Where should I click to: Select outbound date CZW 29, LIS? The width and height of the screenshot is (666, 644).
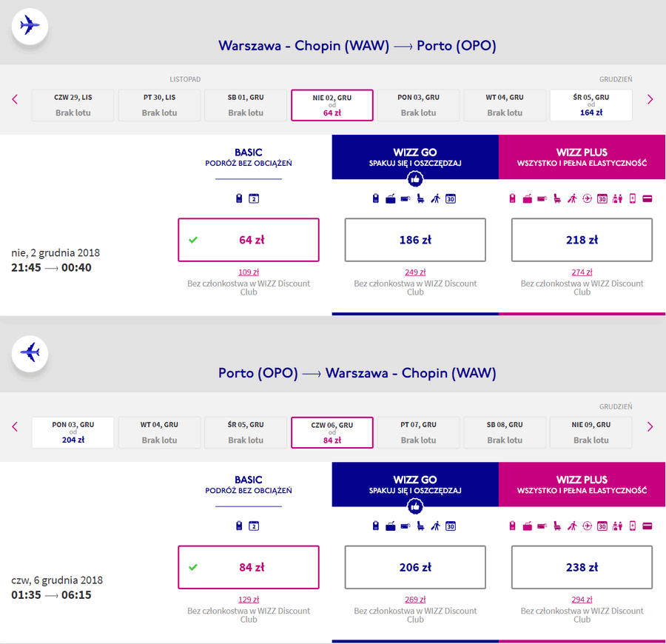coord(73,105)
